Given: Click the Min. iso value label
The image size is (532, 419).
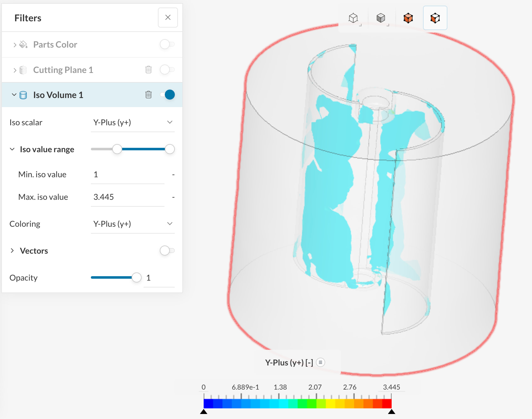Looking at the screenshot, I should (42, 174).
